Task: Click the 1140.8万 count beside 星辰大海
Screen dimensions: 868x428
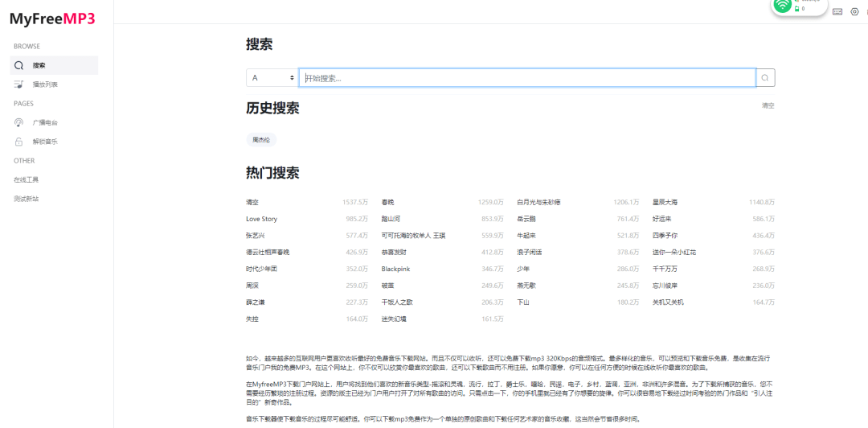Action: point(762,203)
